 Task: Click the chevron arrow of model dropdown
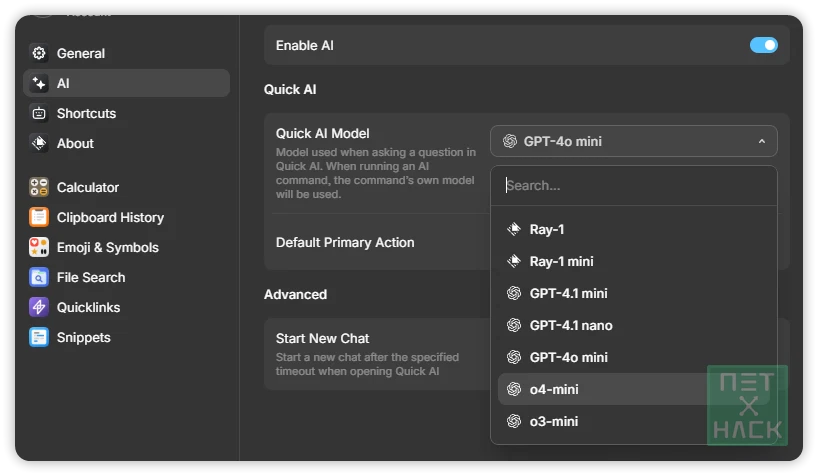762,141
